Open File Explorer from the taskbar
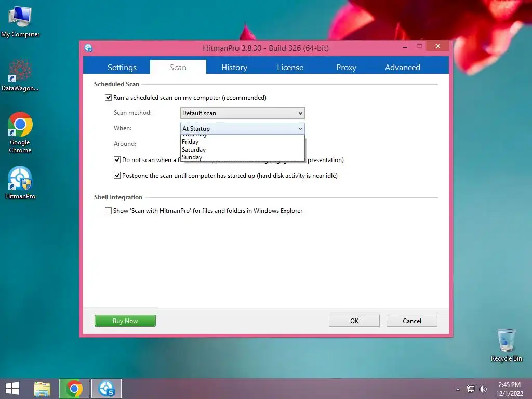 pos(42,389)
